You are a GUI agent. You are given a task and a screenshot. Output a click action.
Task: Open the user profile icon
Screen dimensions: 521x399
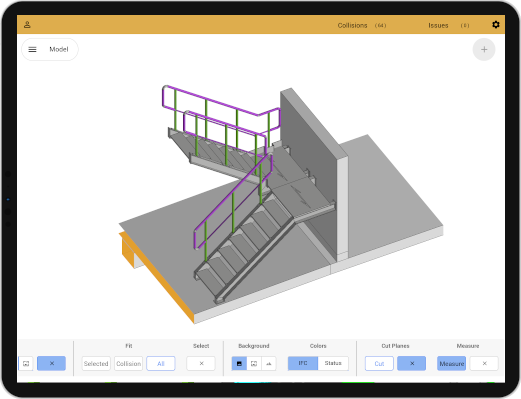[x=27, y=25]
